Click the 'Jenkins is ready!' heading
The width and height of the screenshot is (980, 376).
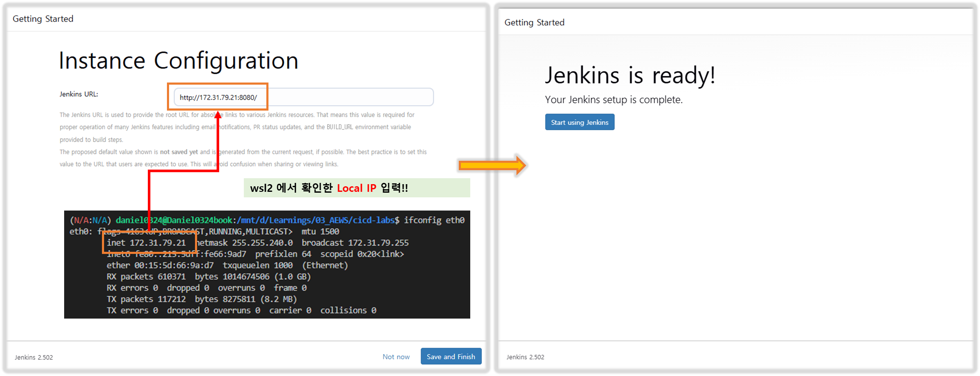630,75
